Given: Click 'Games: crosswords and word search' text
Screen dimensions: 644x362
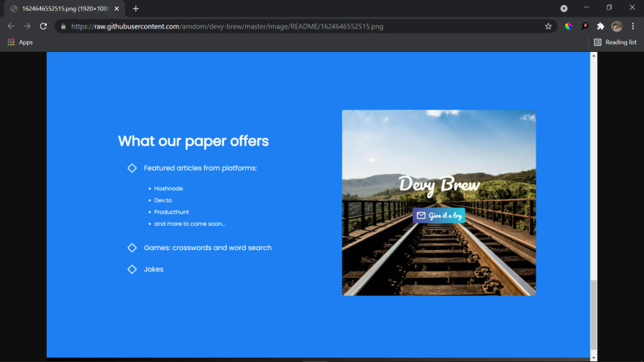Looking at the screenshot, I should click(207, 247).
